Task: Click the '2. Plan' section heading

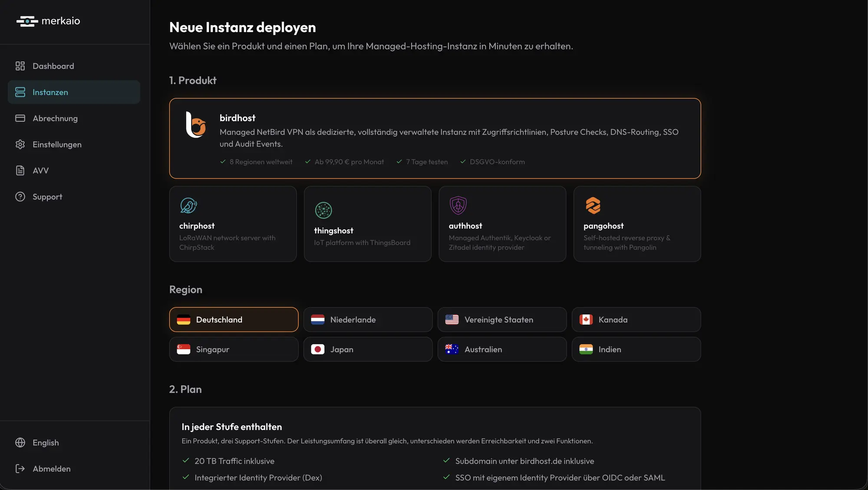Action: click(185, 389)
